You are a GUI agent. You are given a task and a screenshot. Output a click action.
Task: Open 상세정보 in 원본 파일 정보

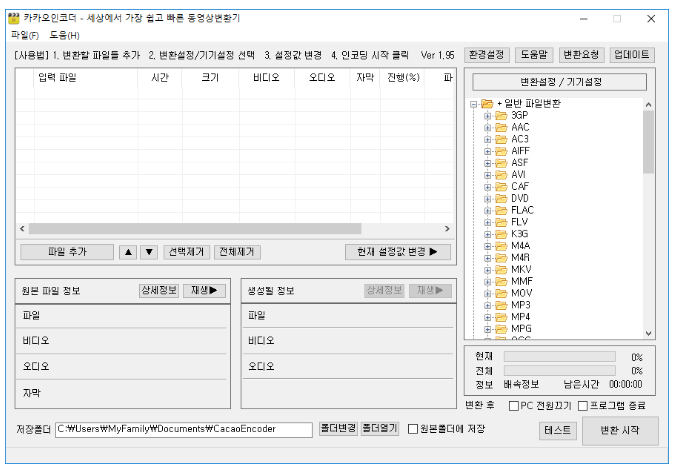pos(159,291)
